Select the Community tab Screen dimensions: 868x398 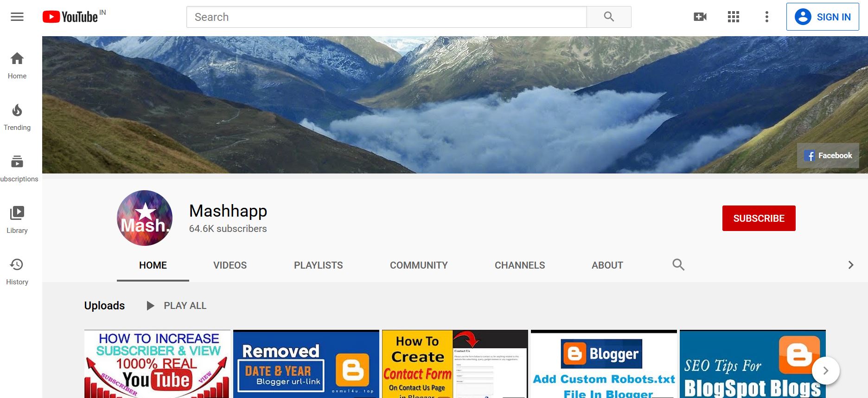click(x=418, y=265)
